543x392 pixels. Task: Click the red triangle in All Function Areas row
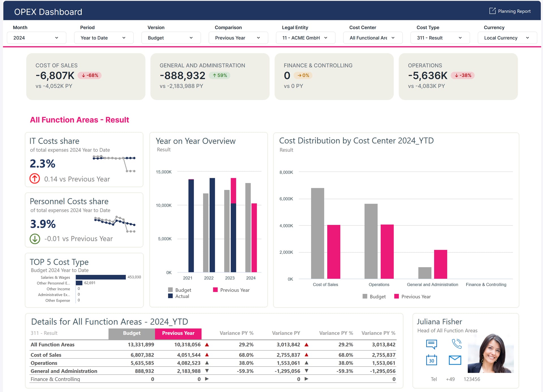pyautogui.click(x=207, y=344)
